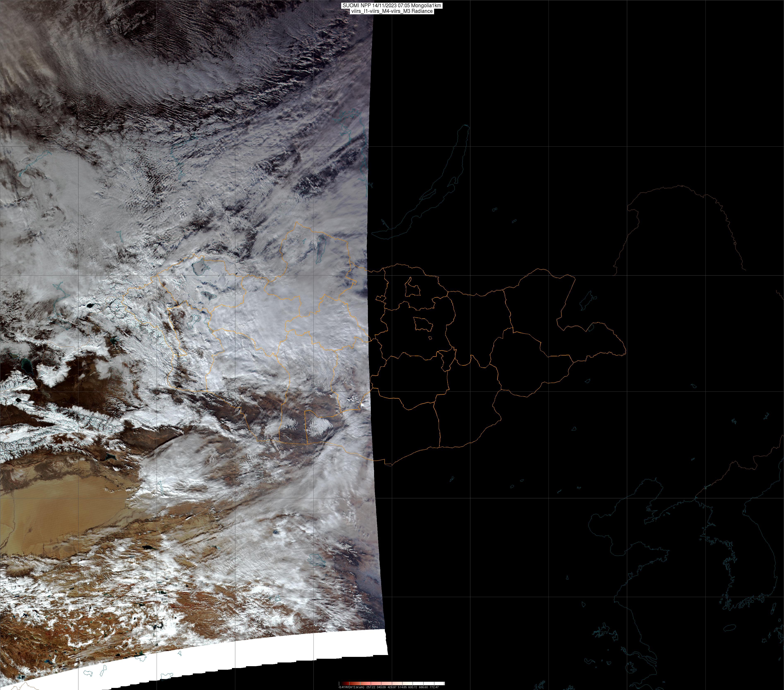Click the SUOMI NPP title line
This screenshot has height=690, width=784.
coord(392,5)
